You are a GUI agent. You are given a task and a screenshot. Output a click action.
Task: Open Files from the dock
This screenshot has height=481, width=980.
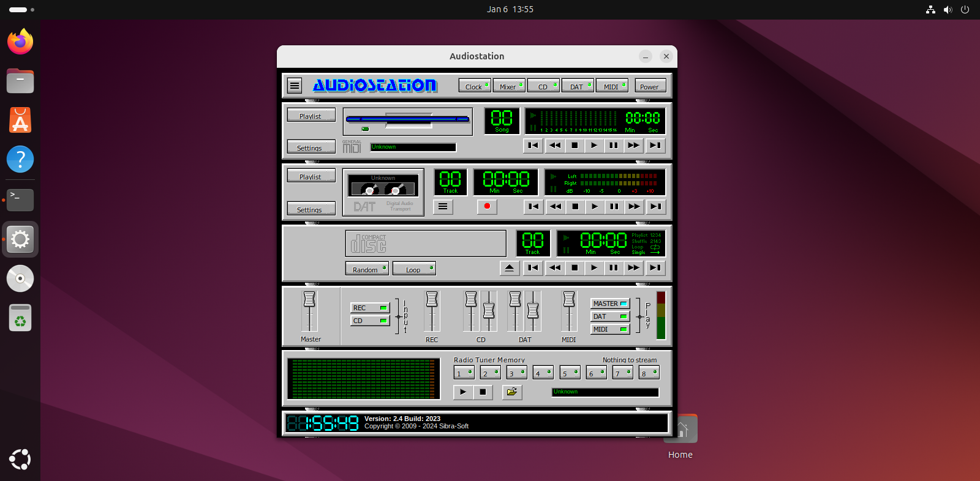click(20, 81)
